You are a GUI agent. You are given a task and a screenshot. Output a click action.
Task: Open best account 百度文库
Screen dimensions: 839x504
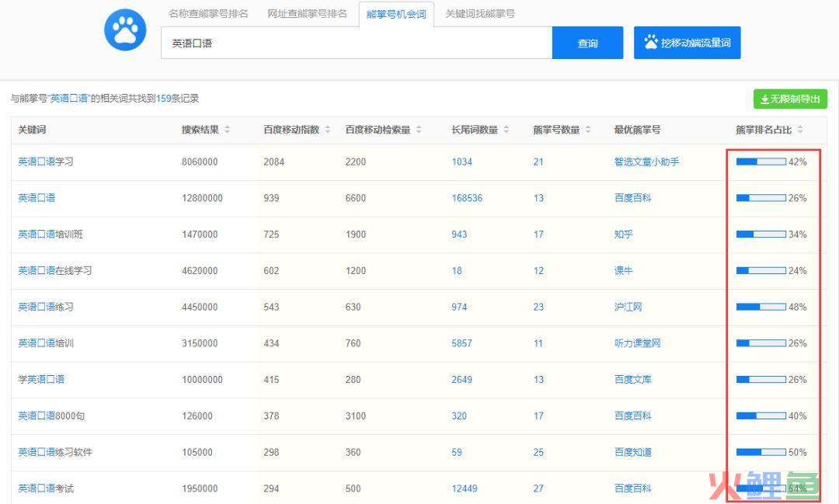coord(633,379)
